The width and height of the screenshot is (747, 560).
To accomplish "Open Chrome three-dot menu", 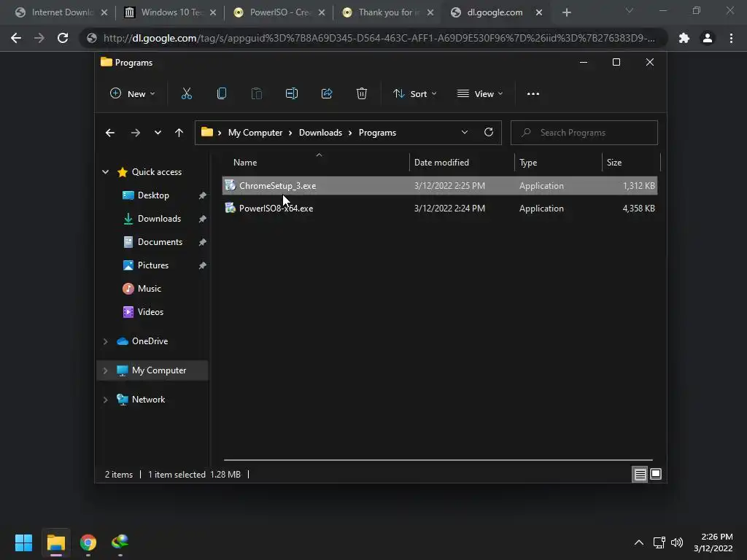I will pyautogui.click(x=731, y=38).
